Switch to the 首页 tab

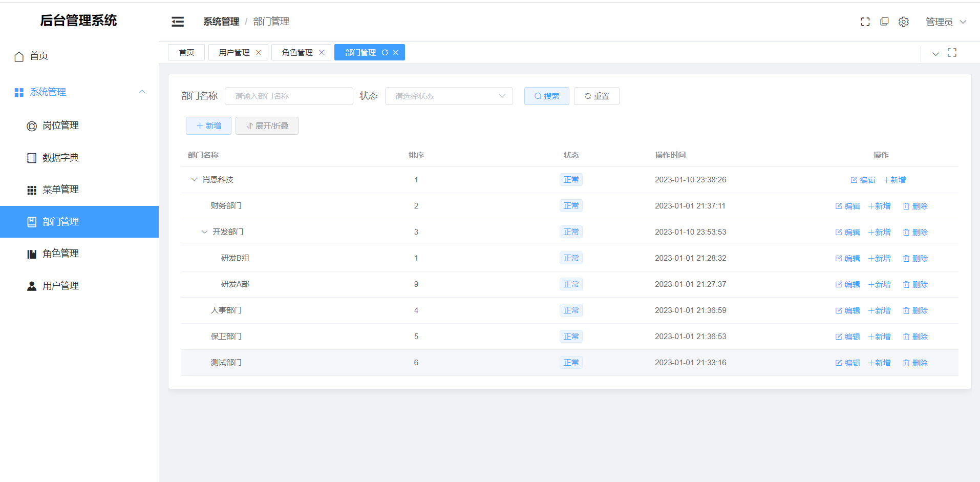coord(186,52)
